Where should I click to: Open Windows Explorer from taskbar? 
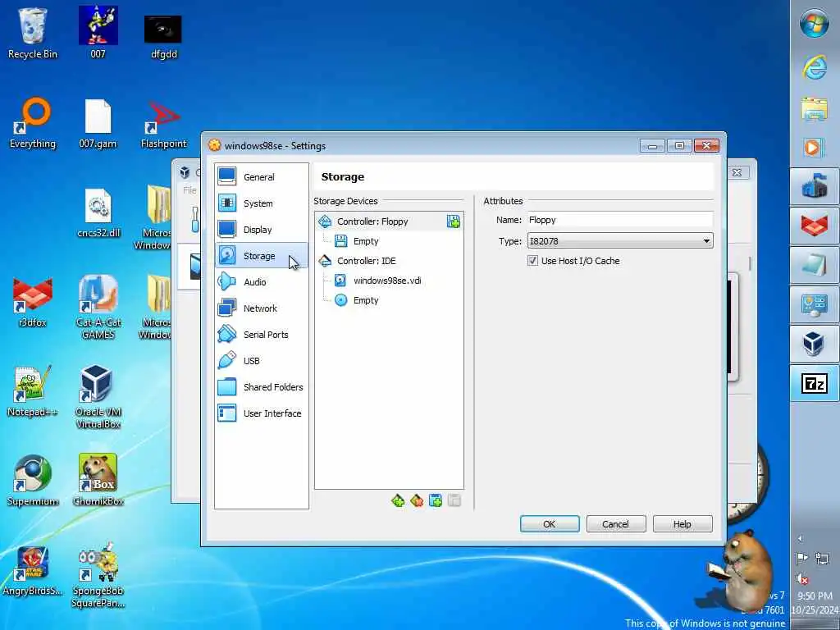815,107
